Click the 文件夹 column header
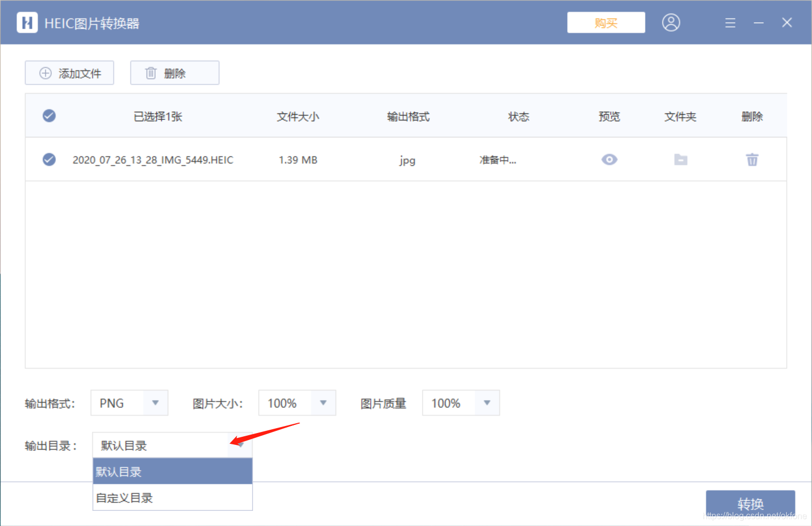This screenshot has width=812, height=526. (680, 117)
